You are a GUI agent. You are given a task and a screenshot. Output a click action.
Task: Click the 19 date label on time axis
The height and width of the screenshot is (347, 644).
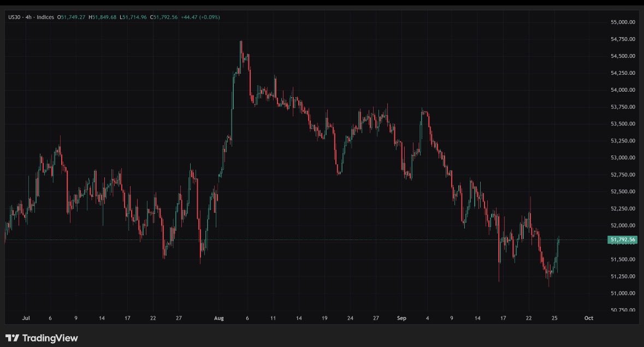[x=324, y=318]
